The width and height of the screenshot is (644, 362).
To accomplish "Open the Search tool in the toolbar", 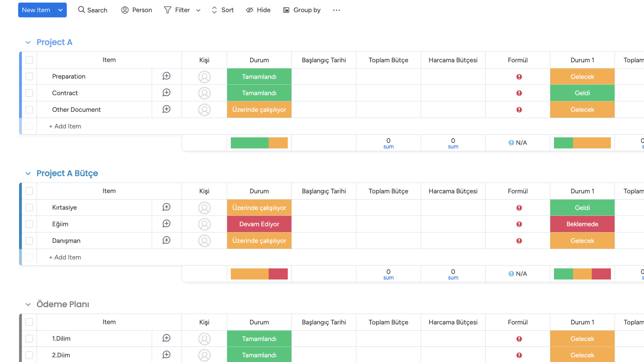I will pos(92,10).
